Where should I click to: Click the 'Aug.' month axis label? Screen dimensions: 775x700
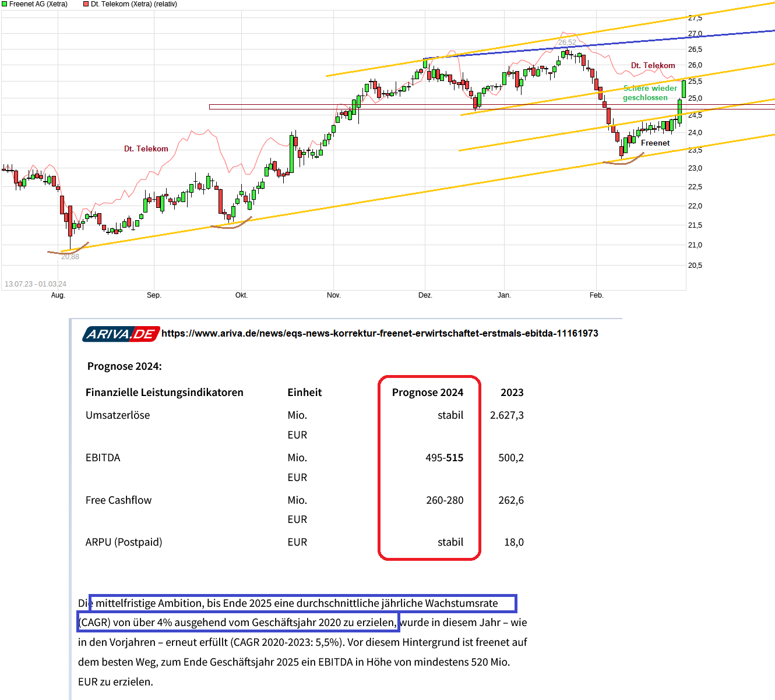coord(58,295)
